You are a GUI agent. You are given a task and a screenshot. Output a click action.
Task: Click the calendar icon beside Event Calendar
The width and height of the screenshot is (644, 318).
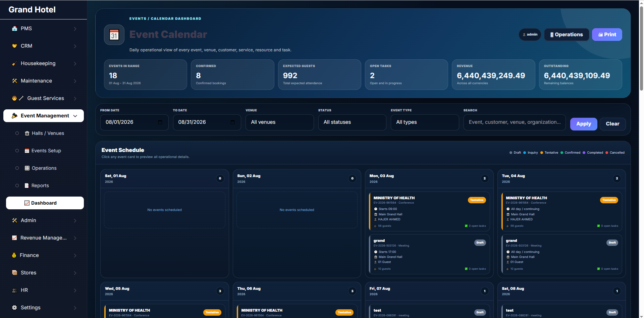pos(114,35)
